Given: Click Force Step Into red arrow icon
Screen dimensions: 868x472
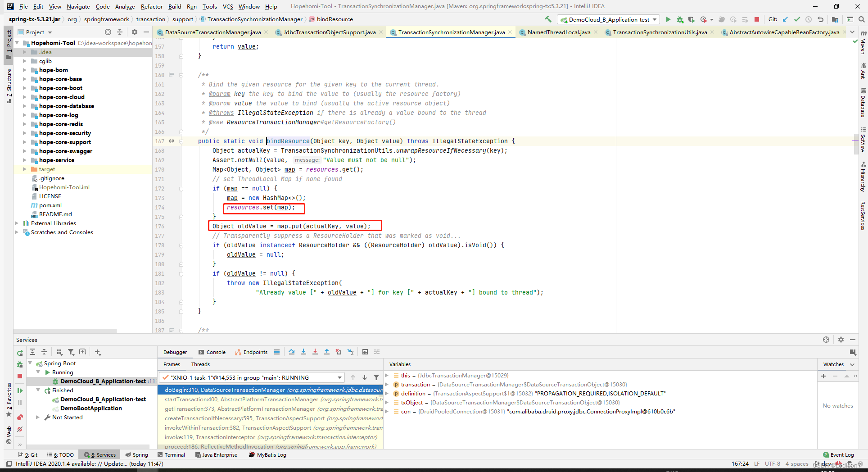Looking at the screenshot, I should point(315,352).
